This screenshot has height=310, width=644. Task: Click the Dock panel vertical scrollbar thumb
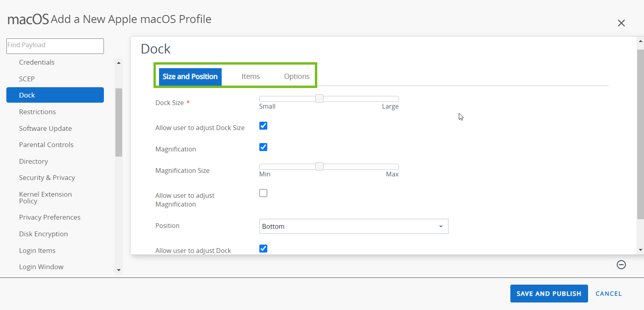point(640,134)
